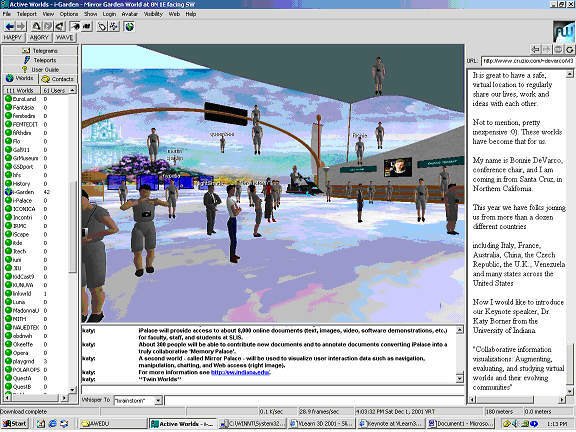Select the History world in list
The height and width of the screenshot is (432, 576).
tap(36, 184)
